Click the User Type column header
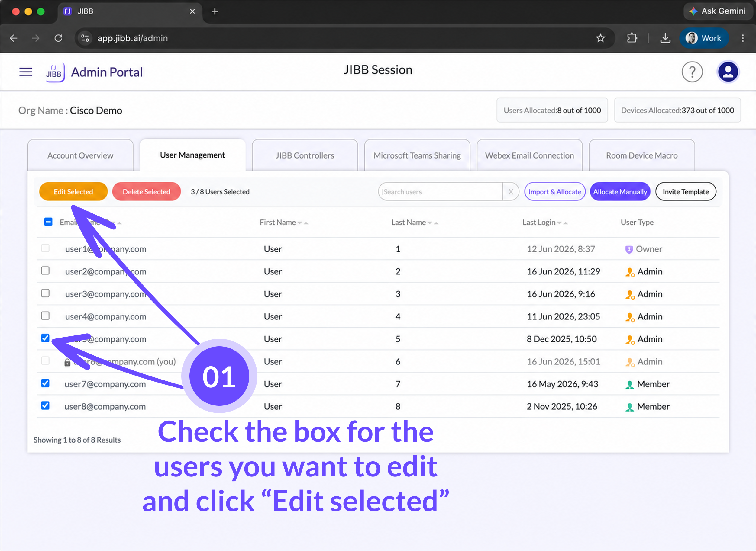 [637, 223]
